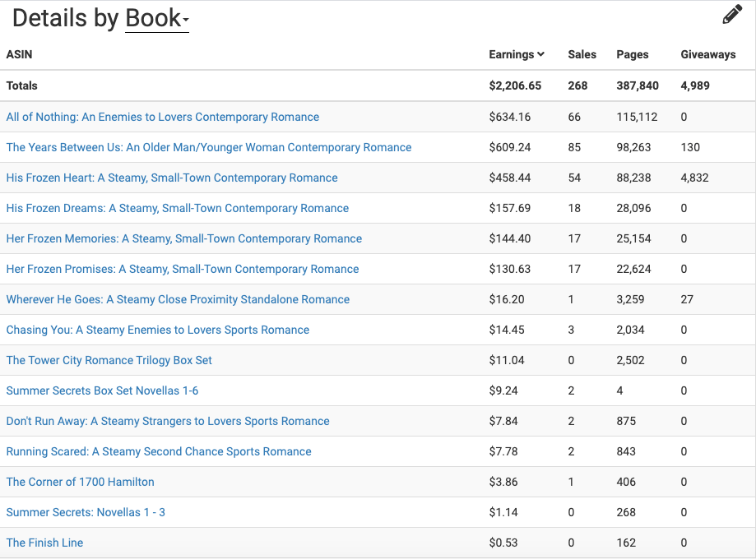The image size is (756, 559).
Task: Click Tower City Romance Trilogy Box Set
Action: pyautogui.click(x=109, y=360)
